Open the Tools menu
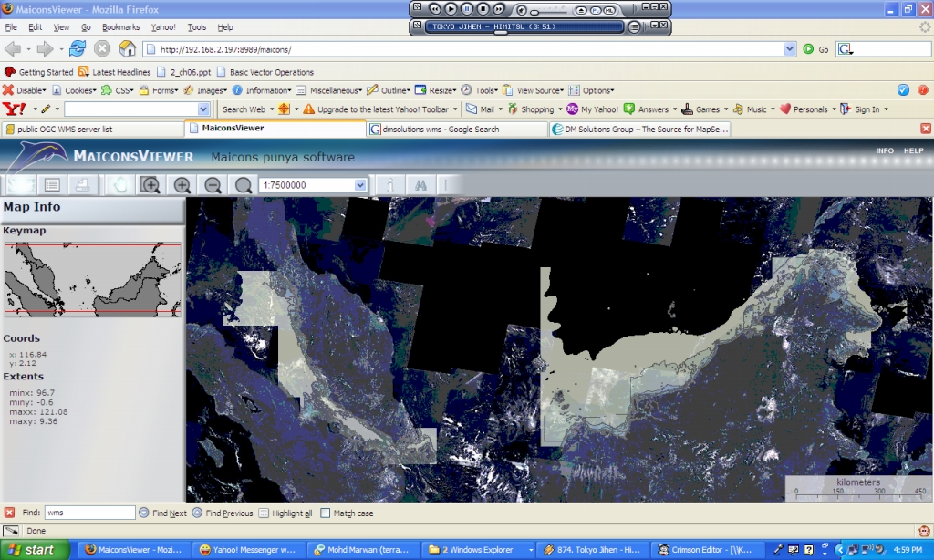The width and height of the screenshot is (934, 560). click(197, 26)
